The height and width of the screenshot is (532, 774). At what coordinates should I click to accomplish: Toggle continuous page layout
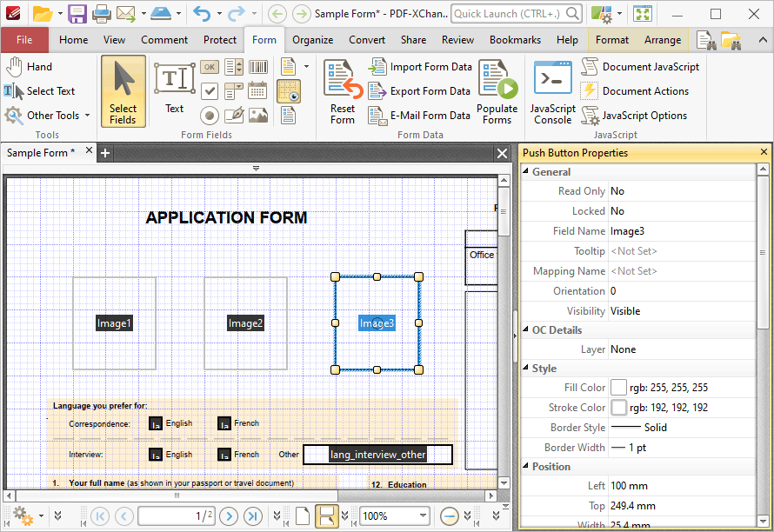pyautogui.click(x=326, y=516)
